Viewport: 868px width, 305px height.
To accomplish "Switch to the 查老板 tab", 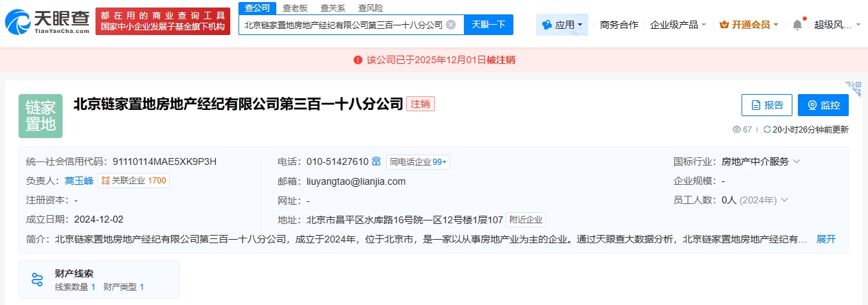I will point(296,8).
